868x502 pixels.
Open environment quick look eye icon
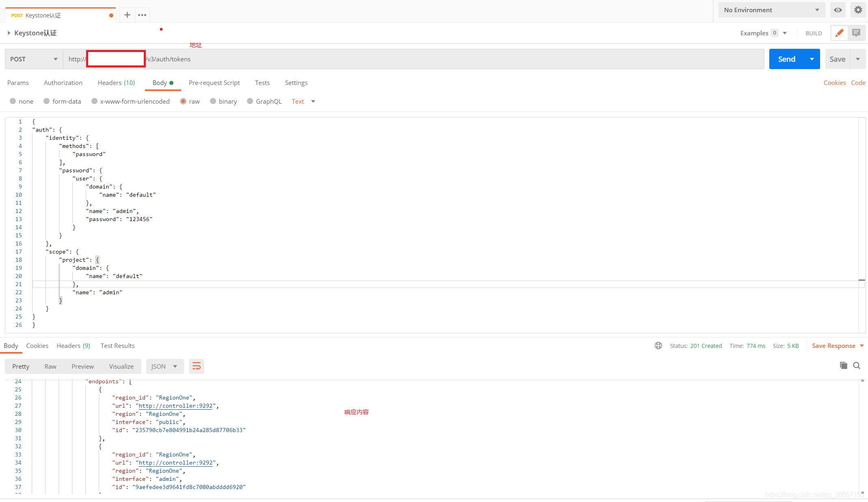838,10
